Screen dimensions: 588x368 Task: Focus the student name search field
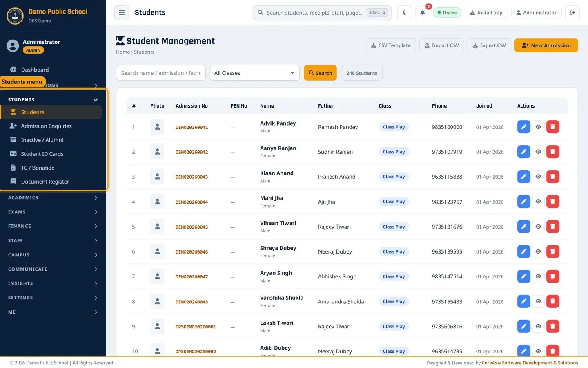(161, 73)
